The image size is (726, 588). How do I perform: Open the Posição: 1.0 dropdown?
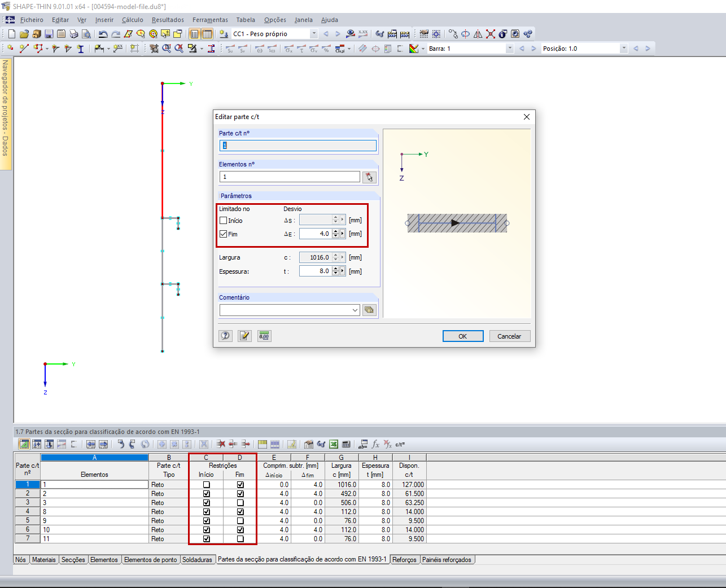(624, 49)
